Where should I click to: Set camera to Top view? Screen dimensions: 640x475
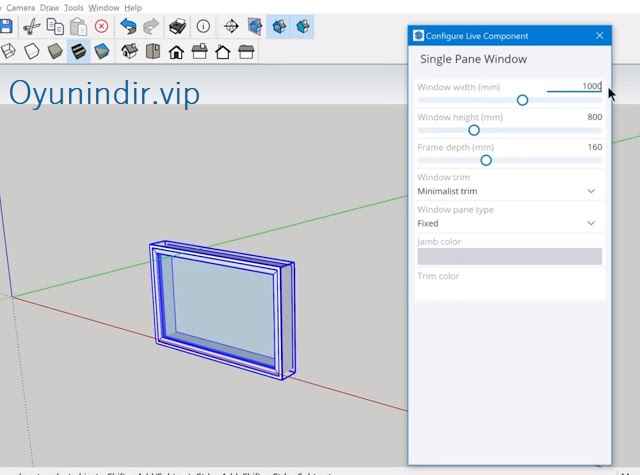153,52
